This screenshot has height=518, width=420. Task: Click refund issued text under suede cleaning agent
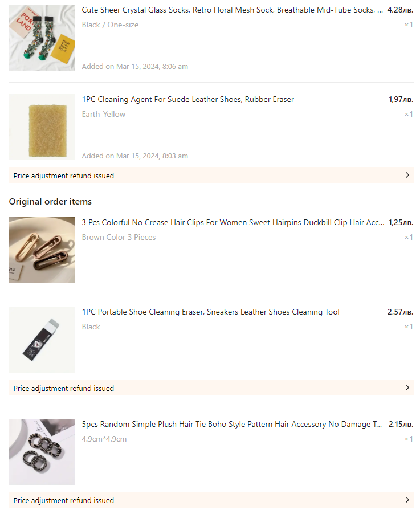[x=64, y=176]
